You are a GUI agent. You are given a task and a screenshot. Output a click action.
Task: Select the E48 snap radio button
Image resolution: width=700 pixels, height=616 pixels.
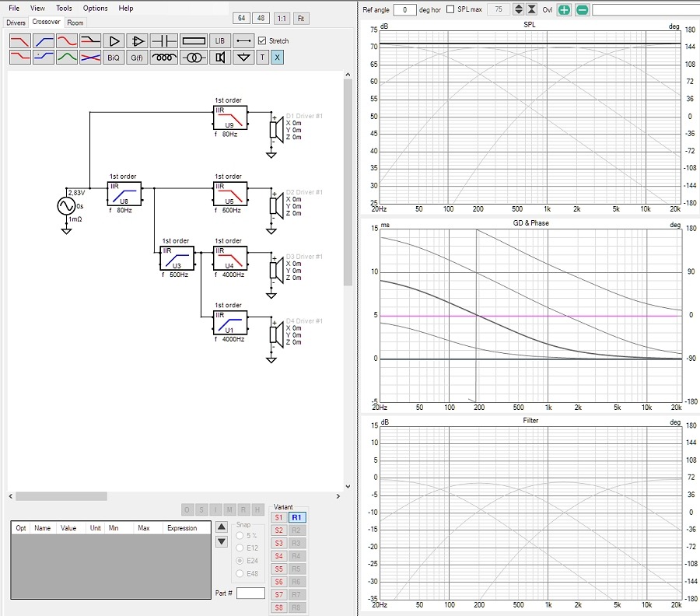pyautogui.click(x=240, y=573)
